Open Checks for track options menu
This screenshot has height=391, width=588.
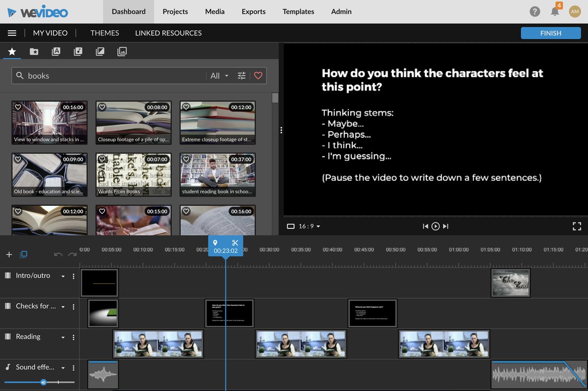[x=73, y=307]
